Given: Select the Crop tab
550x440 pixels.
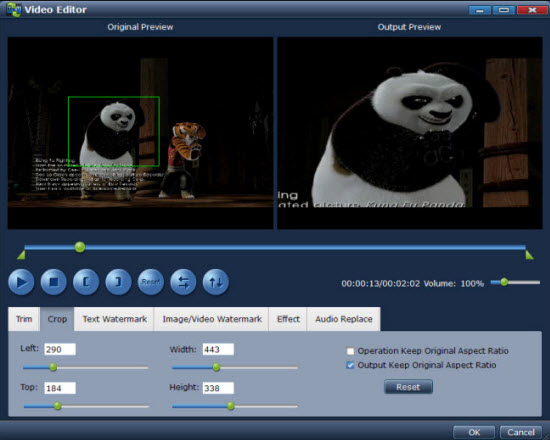Looking at the screenshot, I should (x=57, y=319).
